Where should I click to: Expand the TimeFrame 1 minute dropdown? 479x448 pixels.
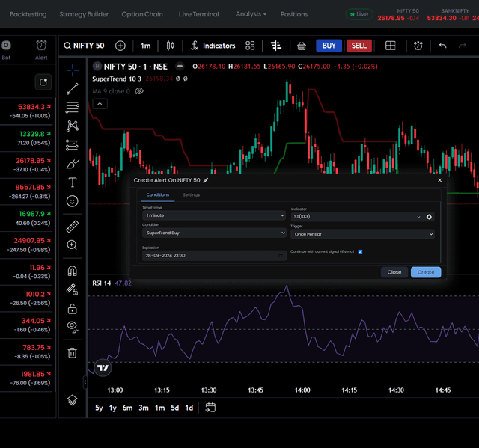tap(213, 216)
